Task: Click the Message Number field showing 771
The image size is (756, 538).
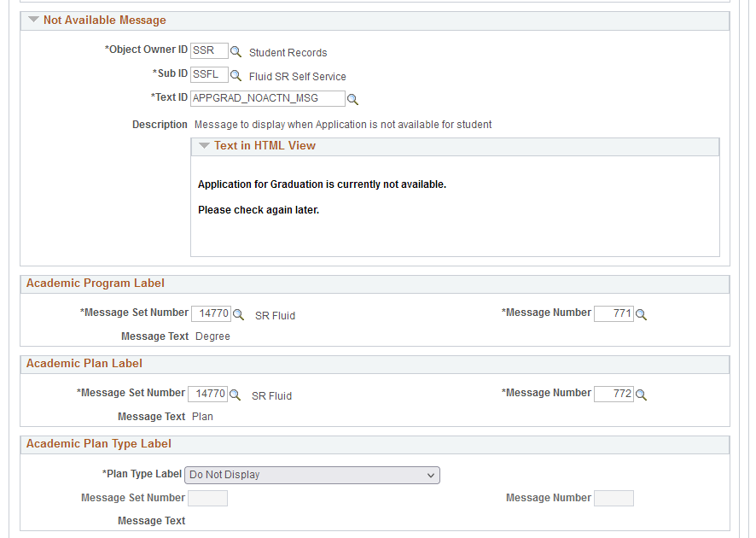Action: click(x=614, y=313)
